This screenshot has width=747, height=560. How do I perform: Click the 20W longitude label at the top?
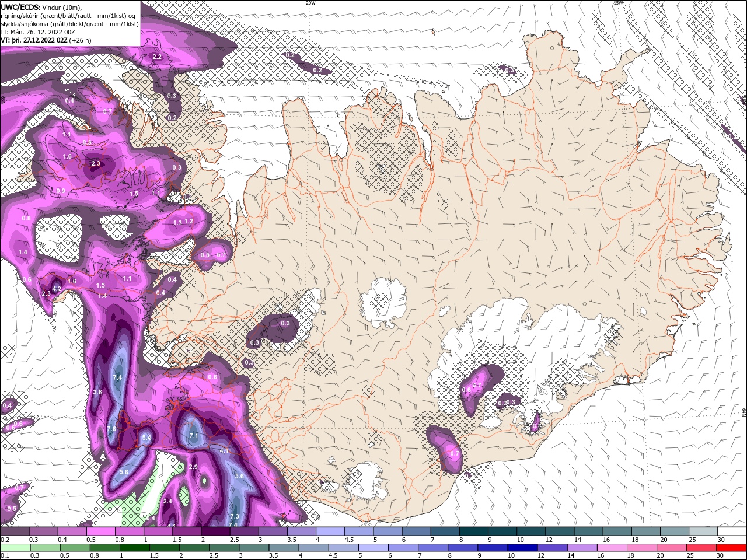pyautogui.click(x=310, y=3)
